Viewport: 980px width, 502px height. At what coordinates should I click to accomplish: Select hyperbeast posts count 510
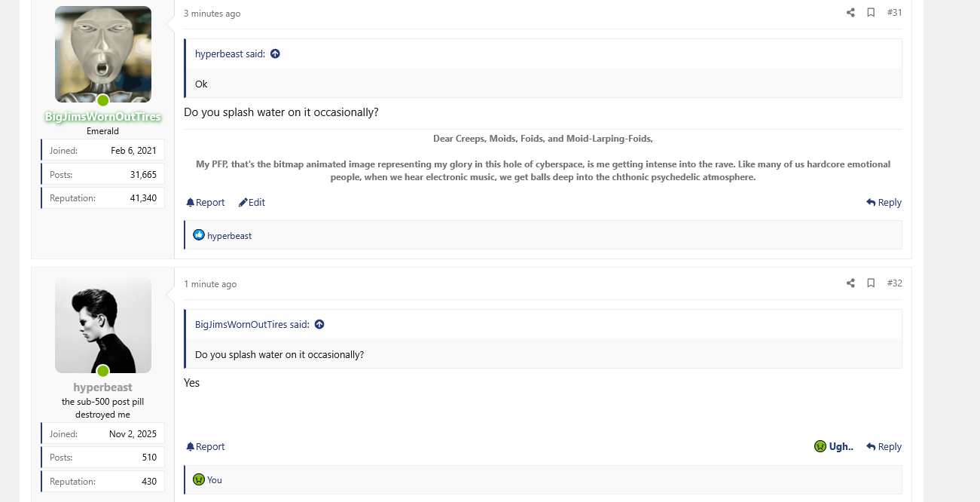click(x=149, y=458)
